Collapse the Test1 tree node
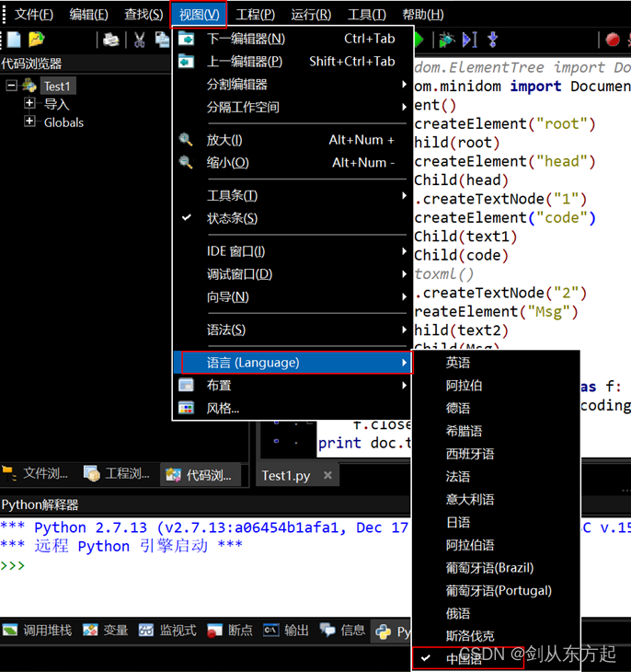 tap(12, 86)
